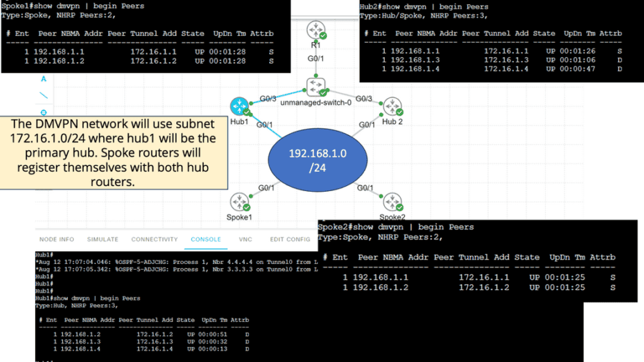Open the NODE INFO tab
The image size is (644, 362).
coord(57,239)
